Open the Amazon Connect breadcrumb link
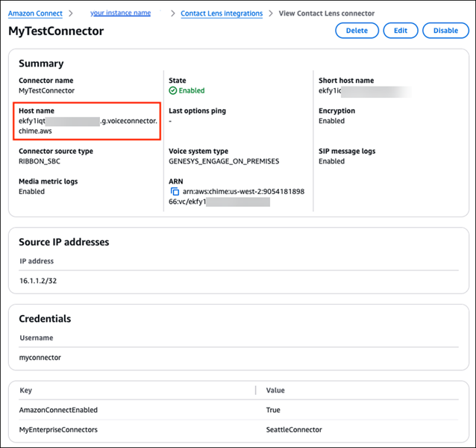The height and width of the screenshot is (448, 476). (x=35, y=13)
